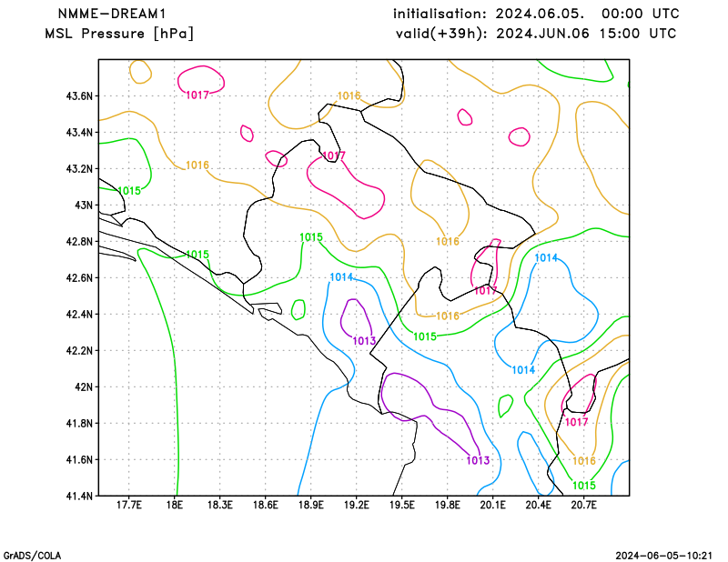This screenshot has height=562, width=728.
Task: Click the 20.4E longitude axis label
Action: [539, 505]
